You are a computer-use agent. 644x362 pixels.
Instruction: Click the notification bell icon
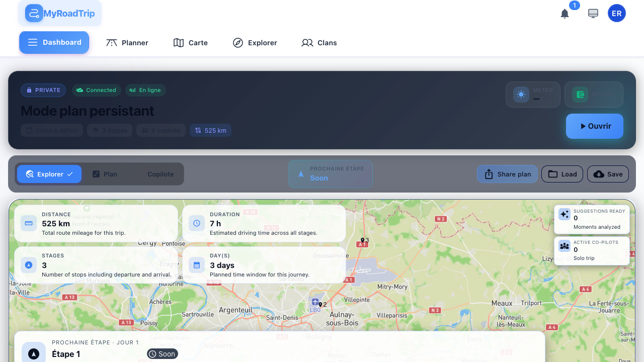click(x=565, y=14)
